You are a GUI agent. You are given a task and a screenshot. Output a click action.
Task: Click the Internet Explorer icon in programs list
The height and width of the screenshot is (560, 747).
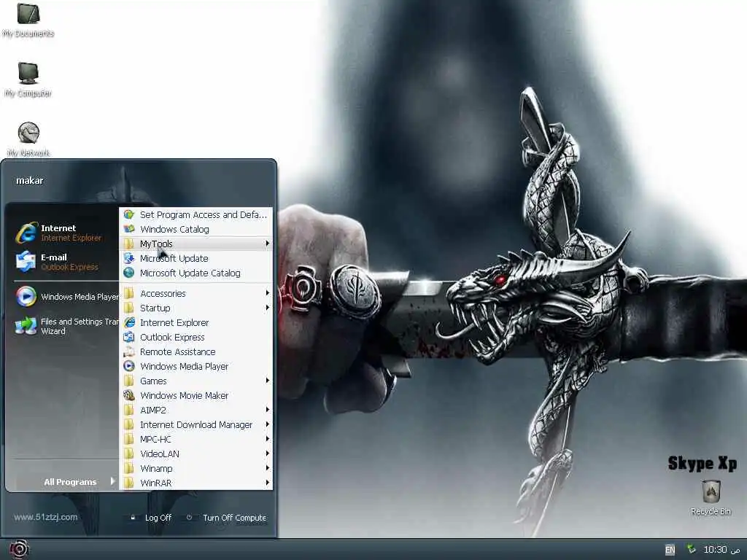[129, 322]
